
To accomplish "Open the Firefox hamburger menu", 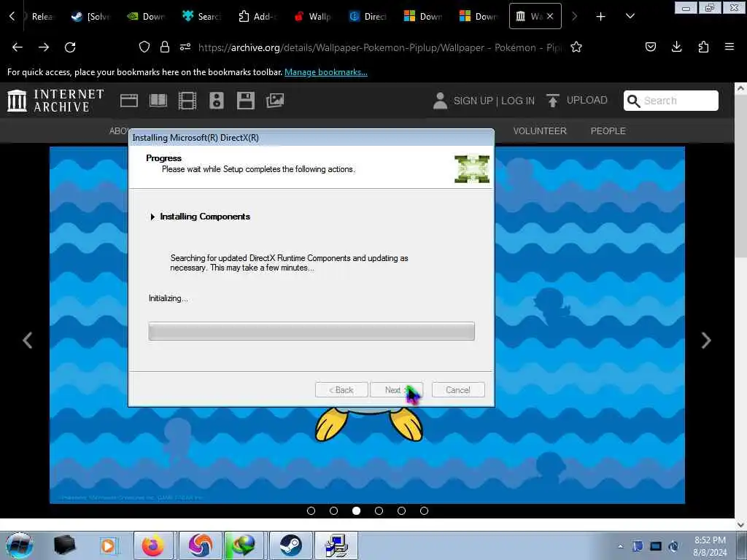I will click(x=729, y=47).
